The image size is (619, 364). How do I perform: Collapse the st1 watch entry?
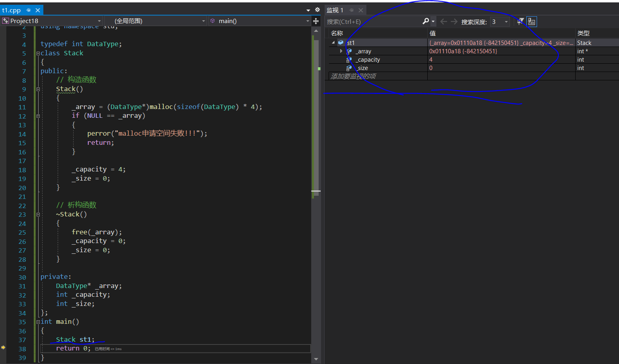(333, 43)
